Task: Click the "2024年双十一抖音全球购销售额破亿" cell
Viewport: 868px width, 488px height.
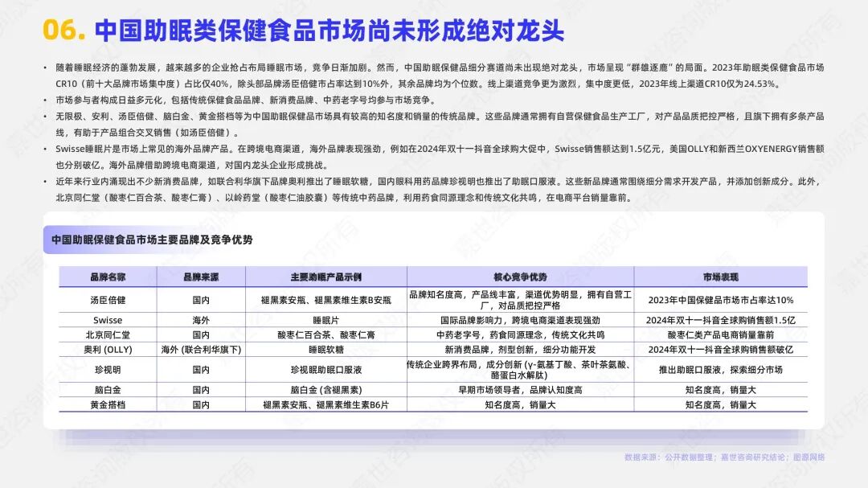Action: pyautogui.click(x=721, y=350)
